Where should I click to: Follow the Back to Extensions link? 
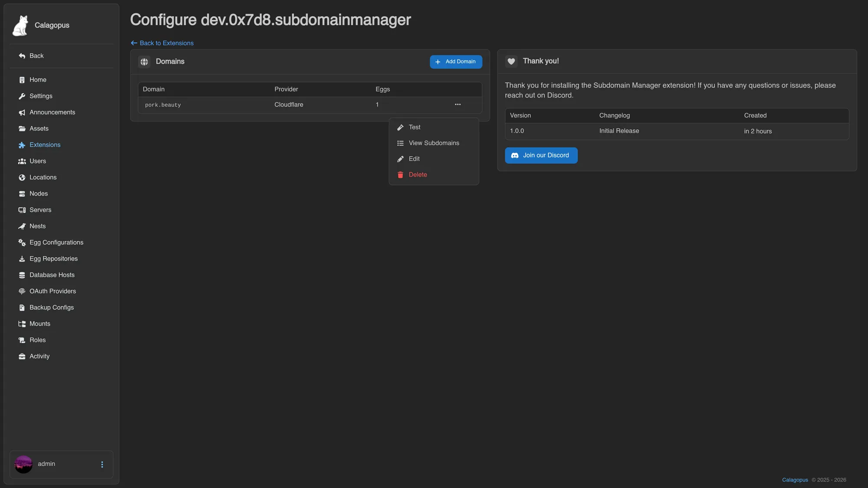[x=162, y=43]
